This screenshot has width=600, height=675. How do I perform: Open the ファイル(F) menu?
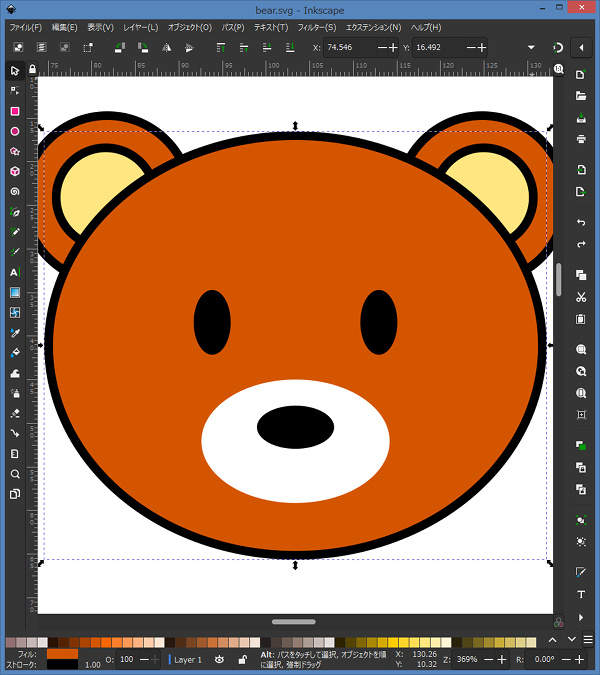26,27
